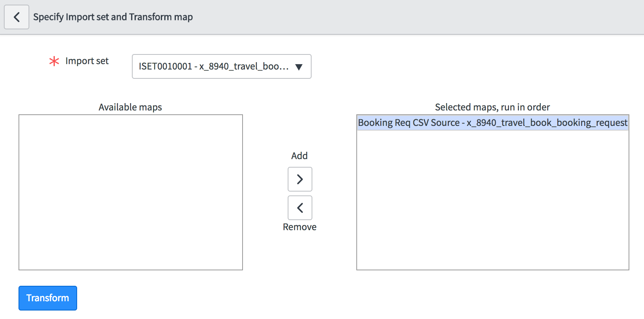Click the word Transform inside blue button
The image size is (644, 319).
[48, 298]
